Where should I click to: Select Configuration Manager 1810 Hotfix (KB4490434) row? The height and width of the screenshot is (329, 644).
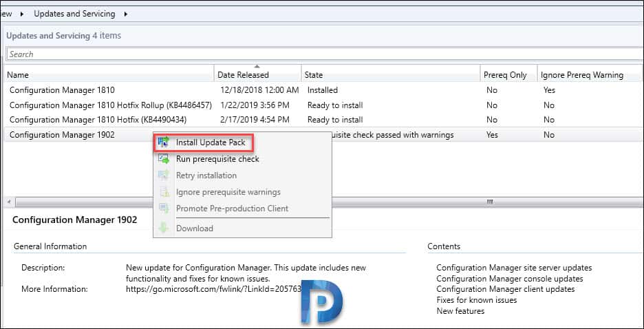pyautogui.click(x=325, y=120)
